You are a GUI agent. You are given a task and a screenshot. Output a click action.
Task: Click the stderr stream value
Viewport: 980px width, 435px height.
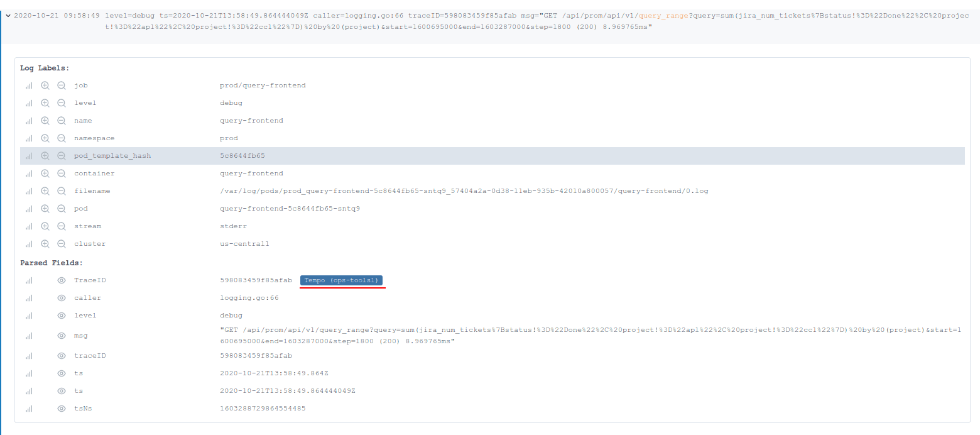click(x=233, y=226)
